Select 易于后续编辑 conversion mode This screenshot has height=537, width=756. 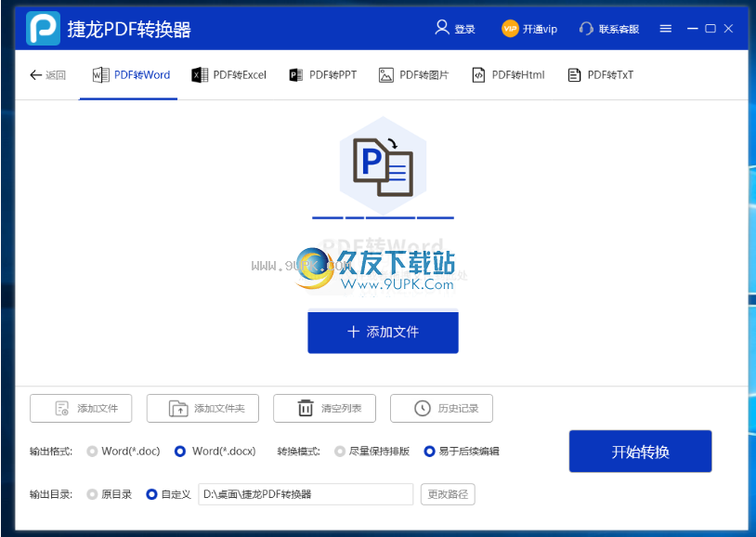click(462, 452)
